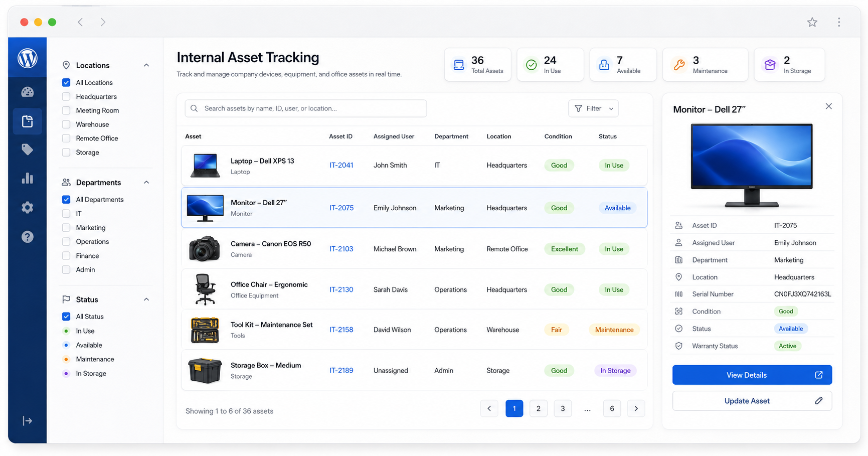Open the settings gear sidebar icon
Viewport: 868px width, 456px height.
[x=28, y=207]
